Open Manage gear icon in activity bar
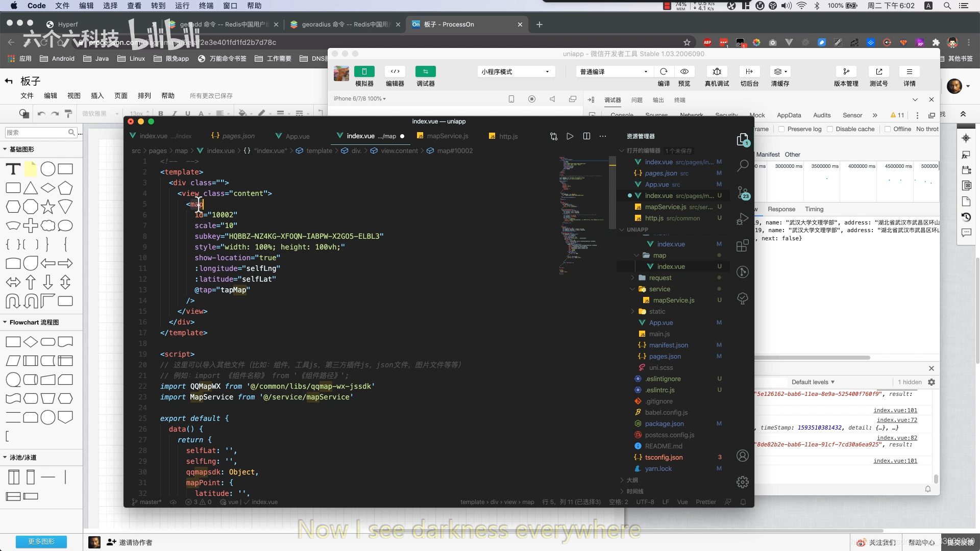This screenshot has height=551, width=980. point(743,482)
